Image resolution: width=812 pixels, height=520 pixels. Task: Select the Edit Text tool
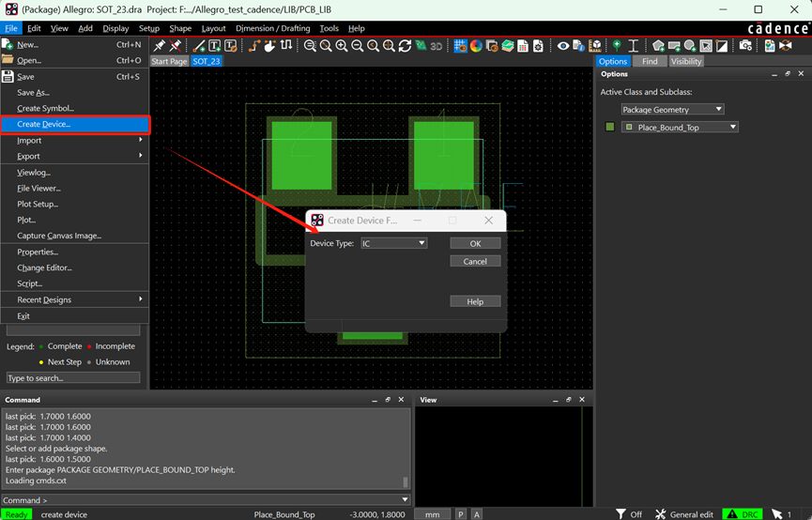pyautogui.click(x=230, y=46)
